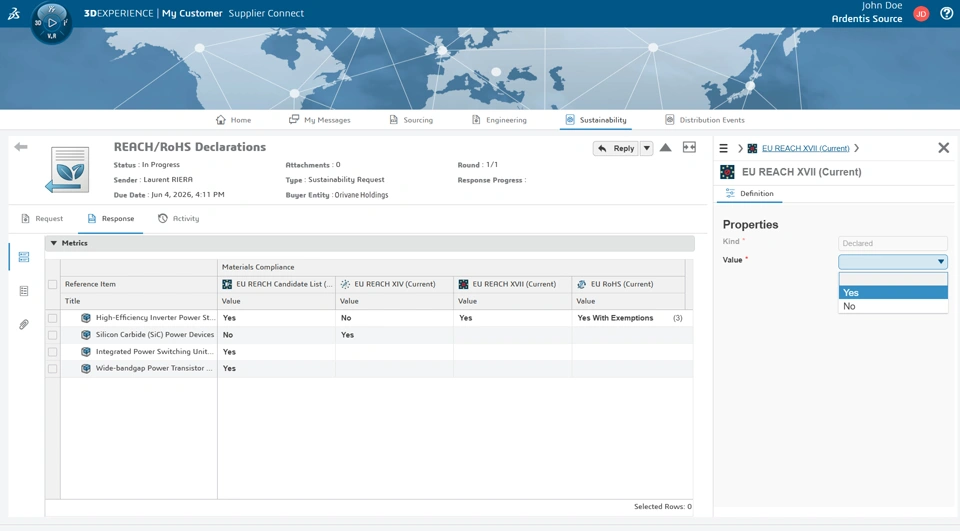The width and height of the screenshot is (960, 531).
Task: Switch to the Response tab
Action: 111,219
